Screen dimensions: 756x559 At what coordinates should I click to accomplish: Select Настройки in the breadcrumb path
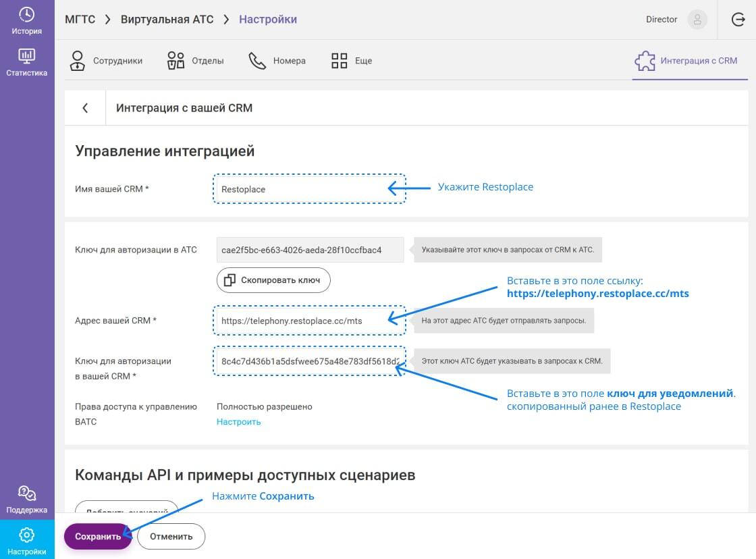point(268,19)
